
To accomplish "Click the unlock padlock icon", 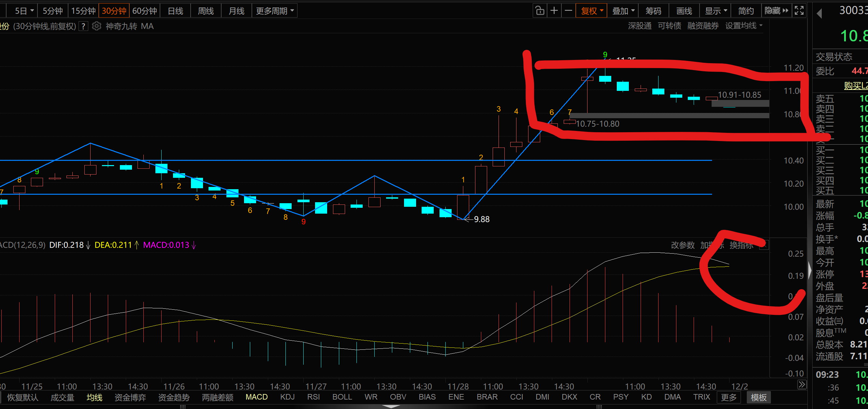I will click(540, 11).
